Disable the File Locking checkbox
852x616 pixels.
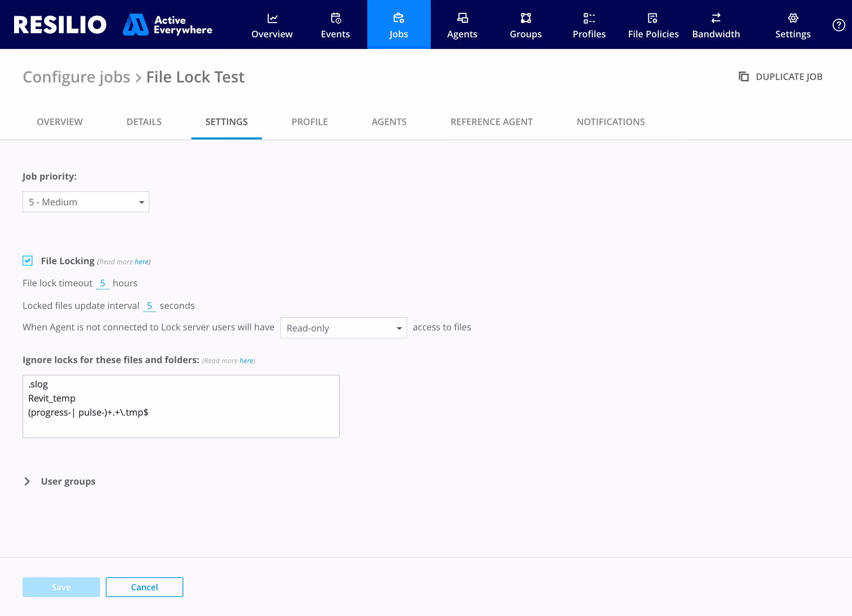(x=27, y=261)
